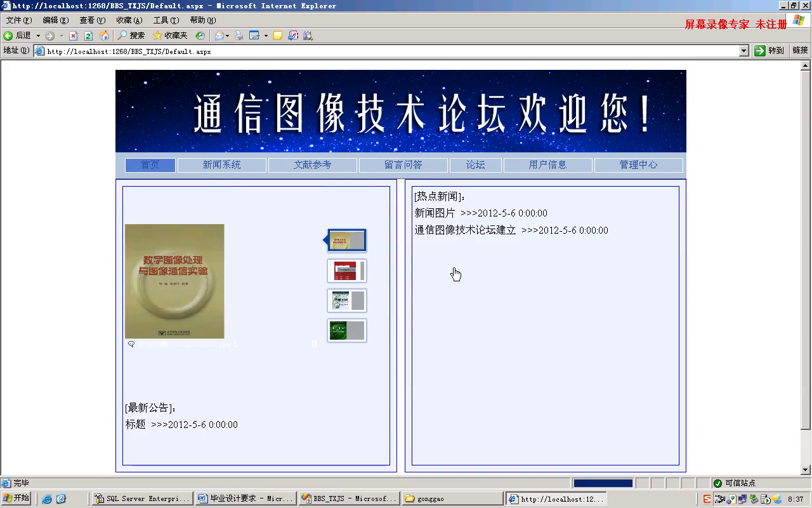Select the green book slideshow thumbnail

click(346, 330)
